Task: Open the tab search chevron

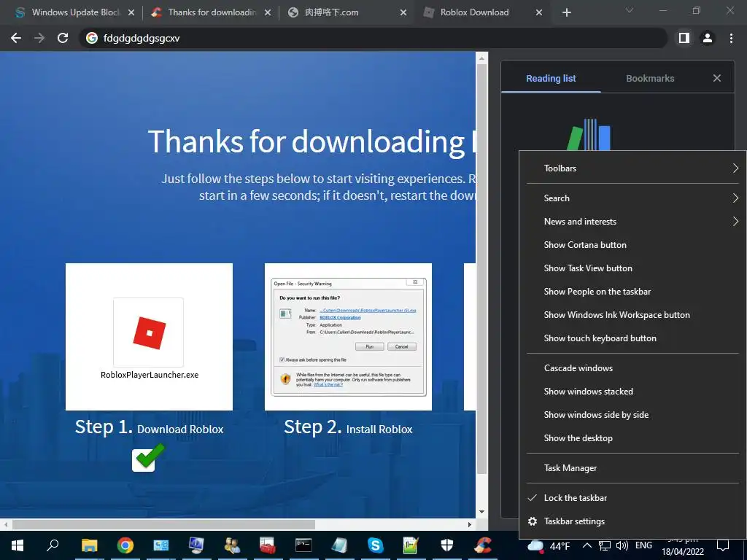Action: click(630, 10)
